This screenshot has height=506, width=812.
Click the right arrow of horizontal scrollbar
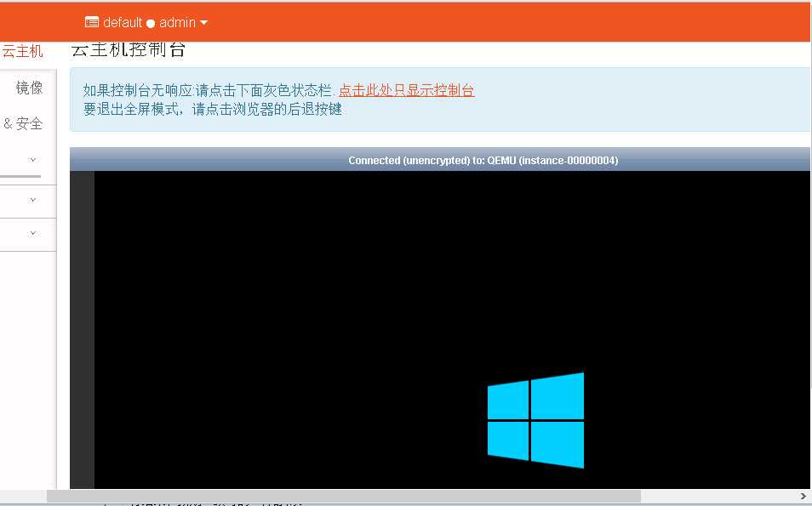tap(803, 496)
